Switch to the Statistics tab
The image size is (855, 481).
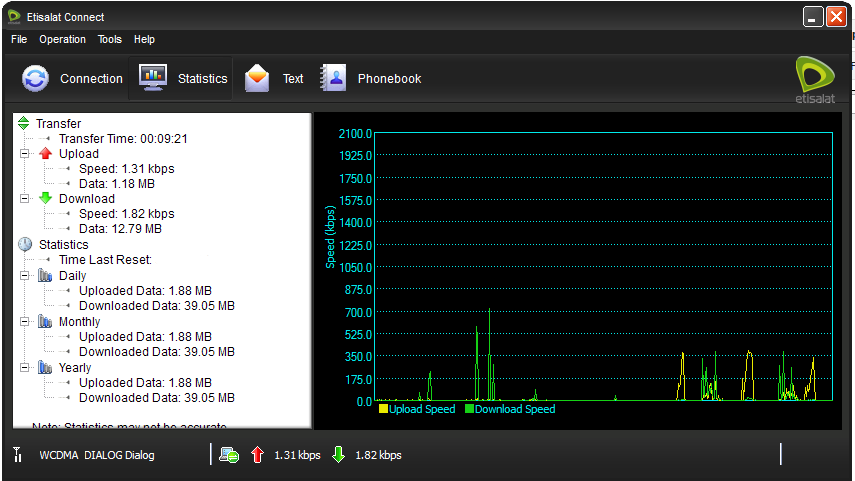click(181, 79)
